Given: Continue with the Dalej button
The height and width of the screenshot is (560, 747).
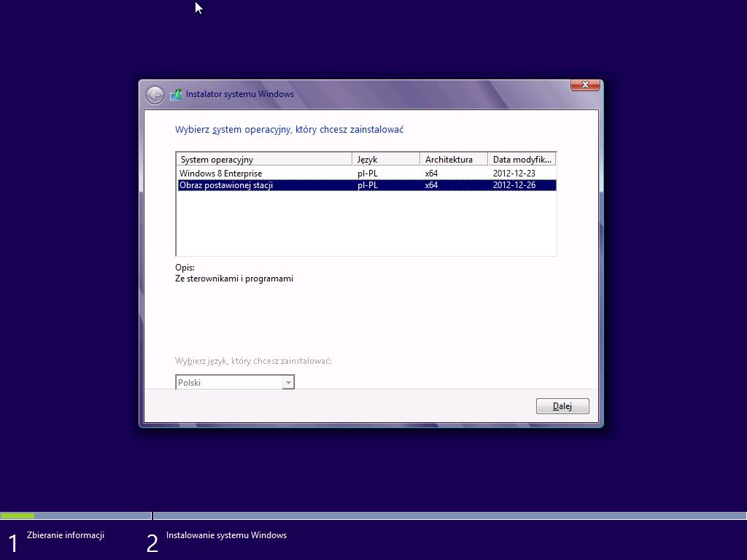Looking at the screenshot, I should click(x=562, y=406).
